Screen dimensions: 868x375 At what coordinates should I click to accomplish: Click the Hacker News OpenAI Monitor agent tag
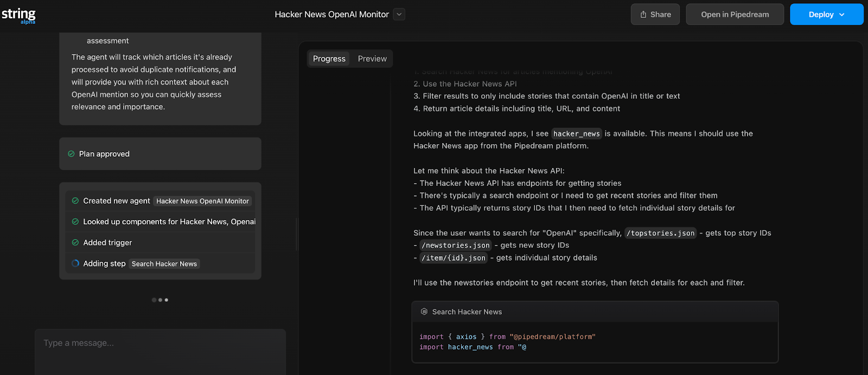click(202, 201)
